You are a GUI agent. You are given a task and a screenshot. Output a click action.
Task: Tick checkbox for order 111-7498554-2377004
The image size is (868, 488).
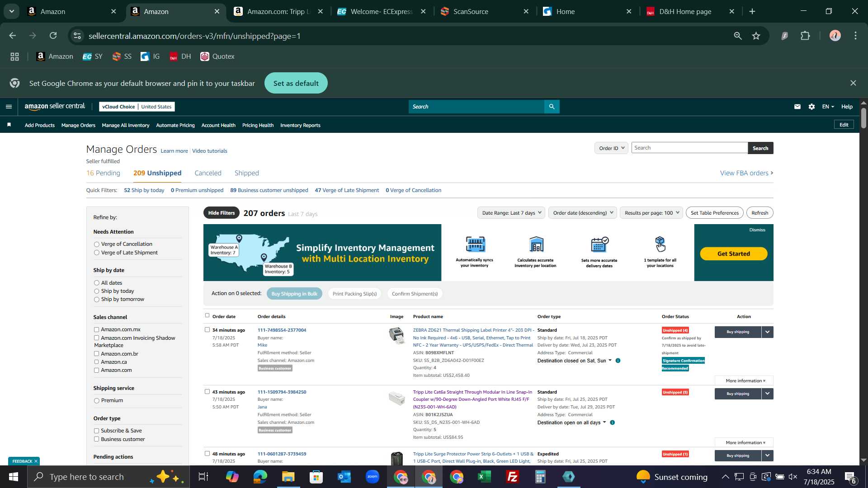pyautogui.click(x=208, y=330)
